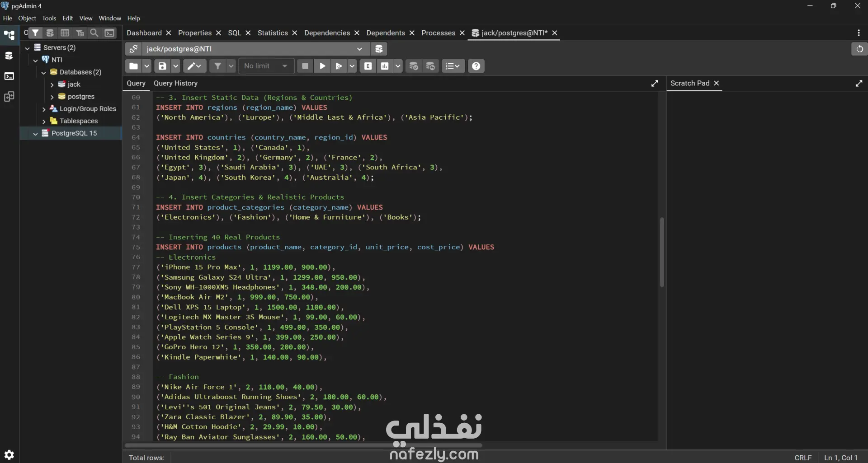Open the Save options dropdown arrow
The width and height of the screenshot is (868, 463).
tap(176, 66)
